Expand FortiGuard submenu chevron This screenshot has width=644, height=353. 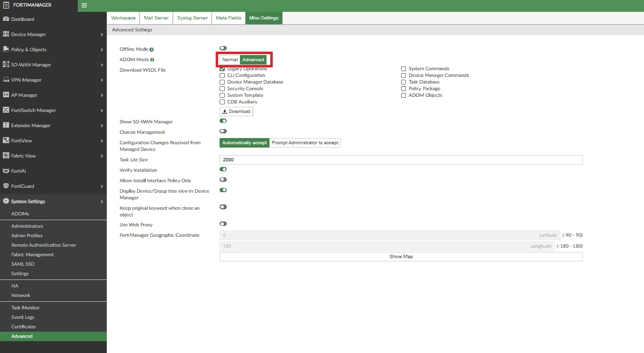click(x=102, y=186)
